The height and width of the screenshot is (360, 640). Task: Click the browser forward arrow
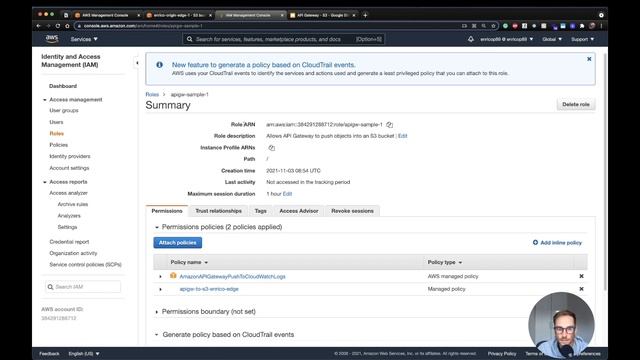48,26
